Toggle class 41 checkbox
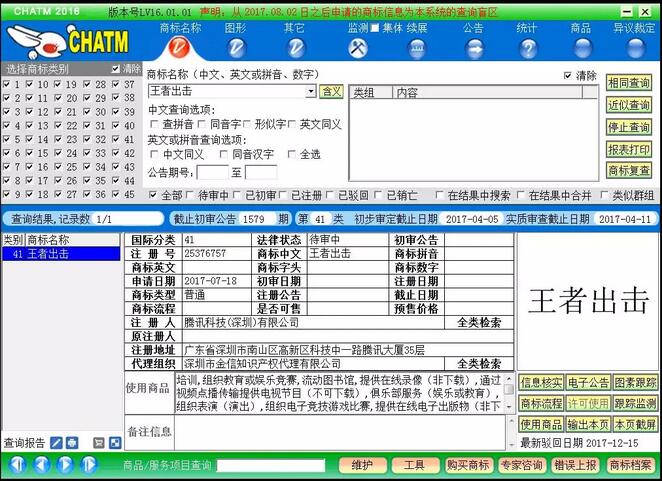The image size is (662, 481). 115,139
